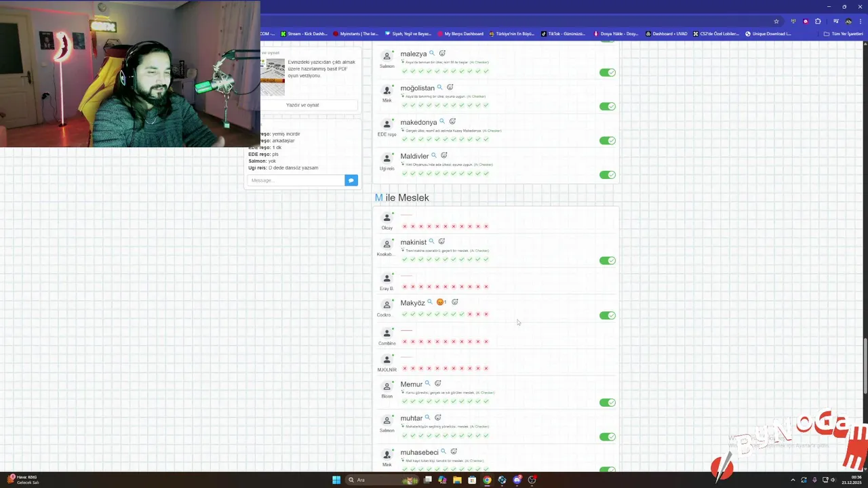The image size is (868, 488).
Task: Click the browser vertical scrollbar thumb
Action: [865, 365]
